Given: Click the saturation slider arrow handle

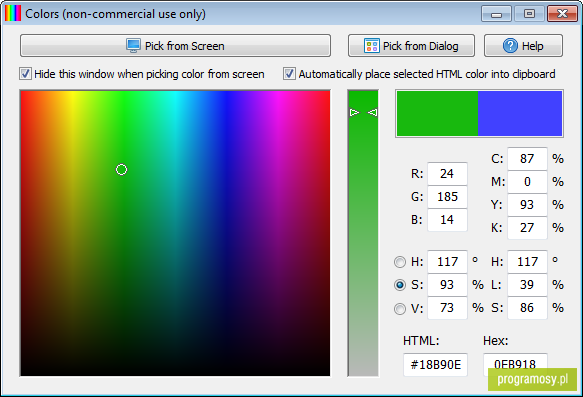Looking at the screenshot, I should pos(363,112).
